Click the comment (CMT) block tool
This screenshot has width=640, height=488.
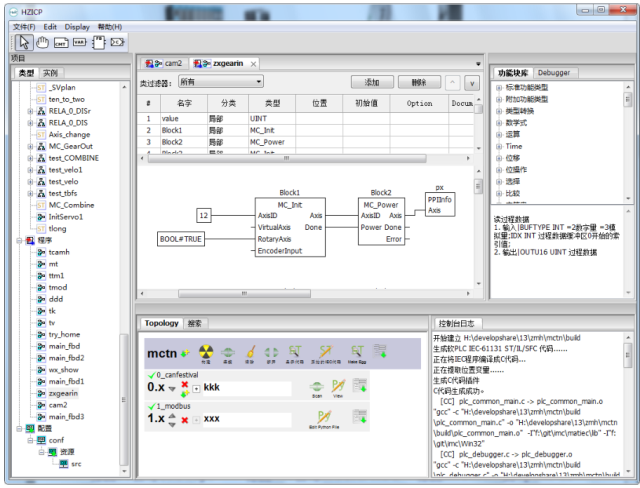pyautogui.click(x=61, y=42)
